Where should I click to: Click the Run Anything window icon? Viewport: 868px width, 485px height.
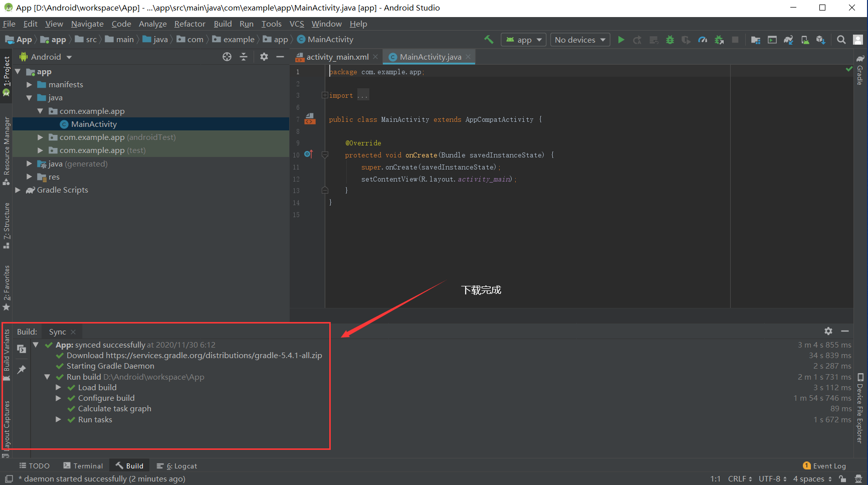tap(772, 40)
